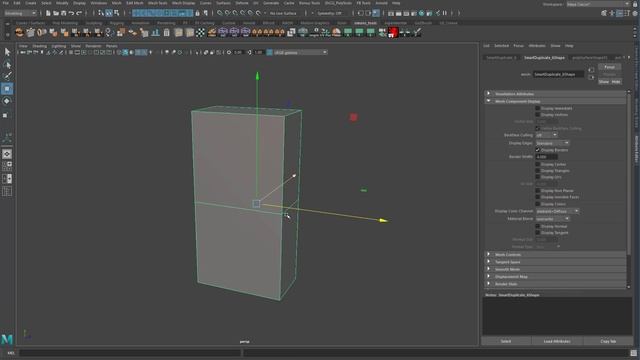Screen dimensions: 640x360
Task: Click the Copy Tab button
Action: point(608,341)
